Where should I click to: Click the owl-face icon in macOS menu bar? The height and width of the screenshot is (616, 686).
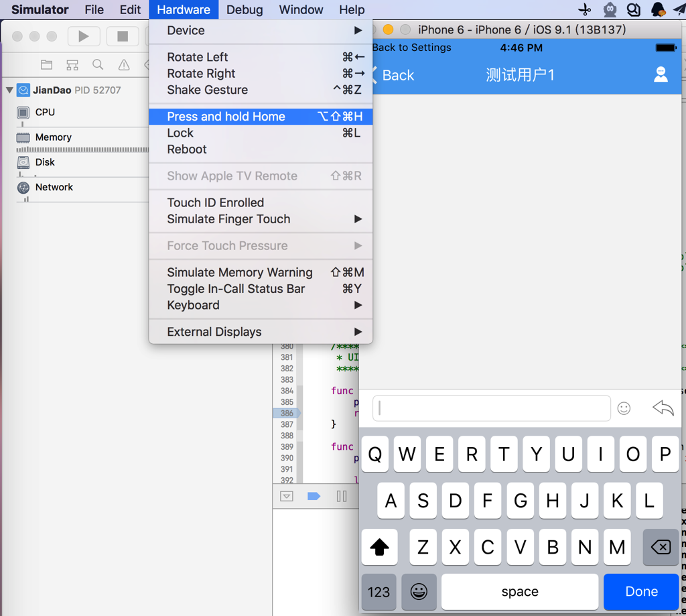pos(610,9)
